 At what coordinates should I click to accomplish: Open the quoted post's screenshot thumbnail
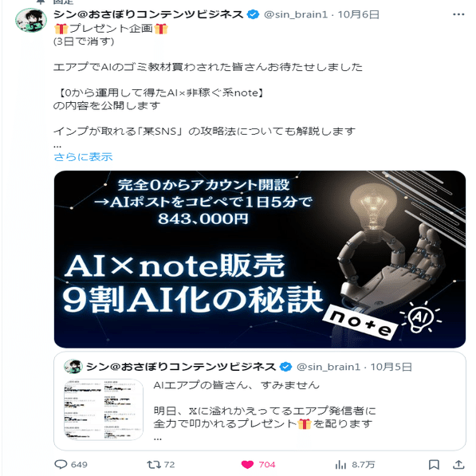[x=103, y=409]
